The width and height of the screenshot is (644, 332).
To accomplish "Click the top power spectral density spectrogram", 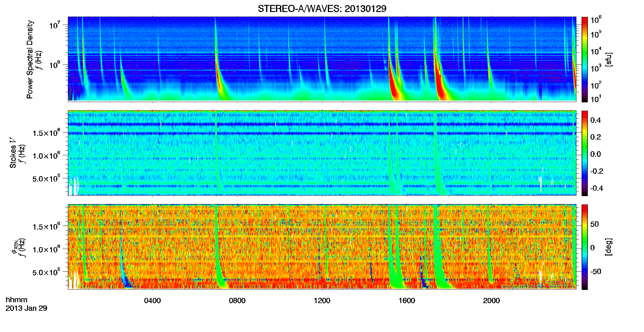I will coord(322,59).
